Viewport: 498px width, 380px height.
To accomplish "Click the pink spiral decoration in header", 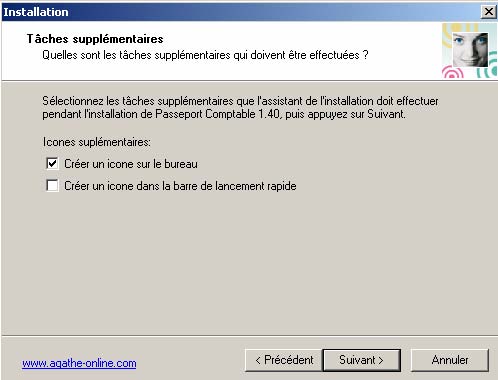I will [452, 73].
